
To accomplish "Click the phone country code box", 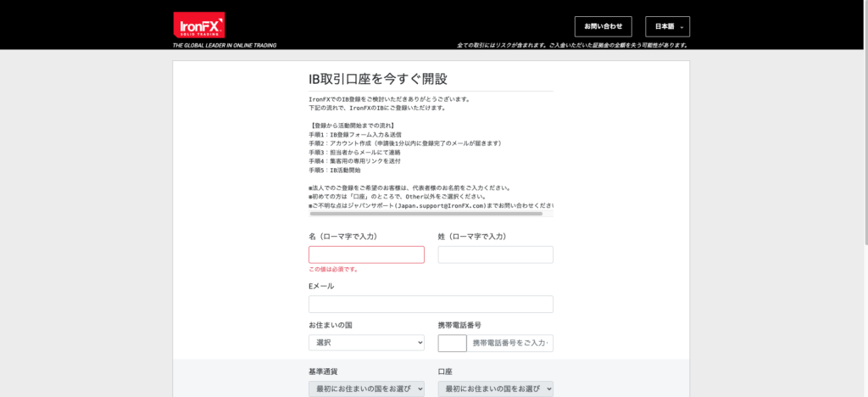I will tap(452, 343).
